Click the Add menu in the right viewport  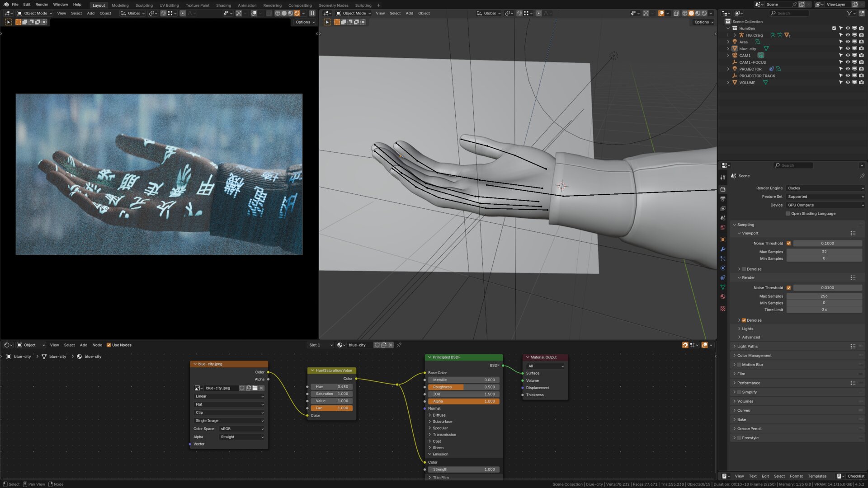point(409,13)
